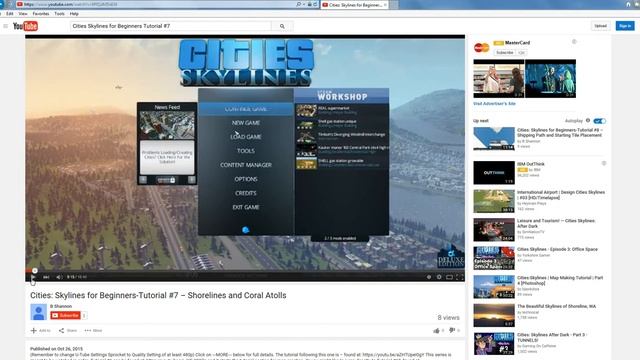640x360 pixels.
Task: Click Visit Advertiser's Site link
Action: (x=494, y=104)
